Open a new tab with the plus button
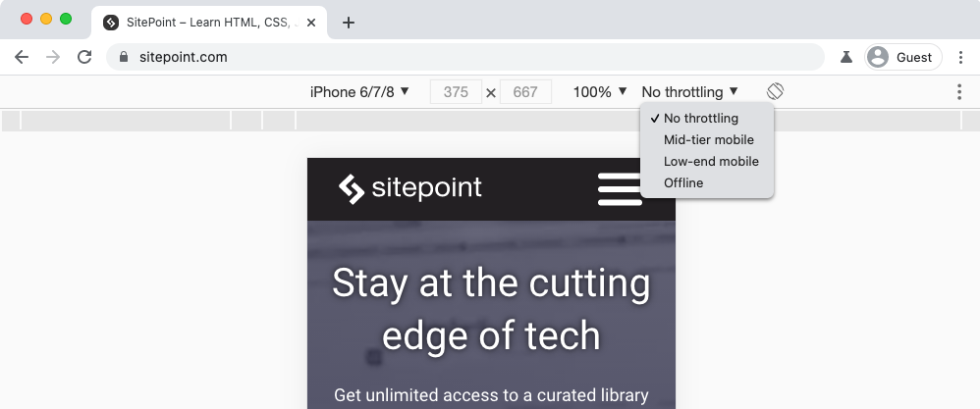The height and width of the screenshot is (409, 980). (x=349, y=24)
